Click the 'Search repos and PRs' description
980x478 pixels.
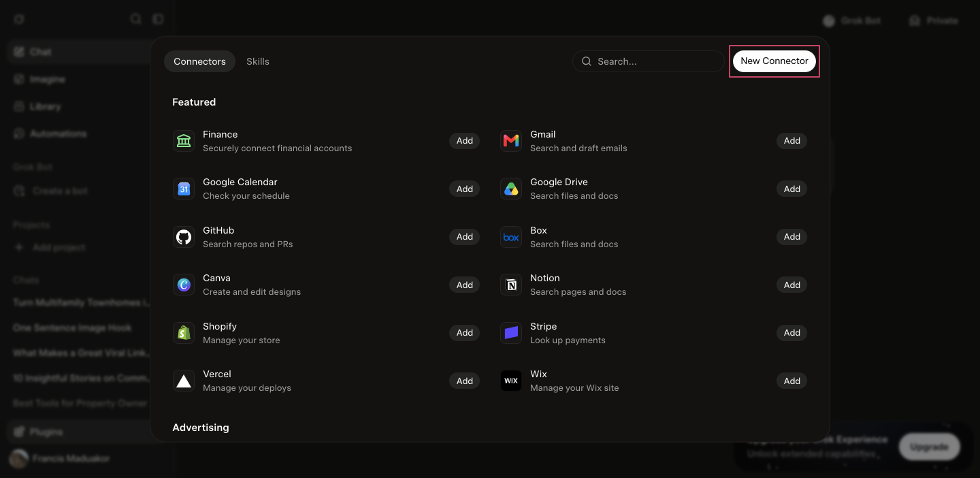248,244
